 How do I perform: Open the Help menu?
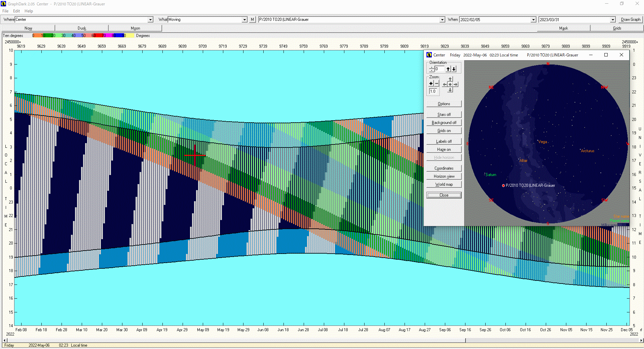point(29,11)
